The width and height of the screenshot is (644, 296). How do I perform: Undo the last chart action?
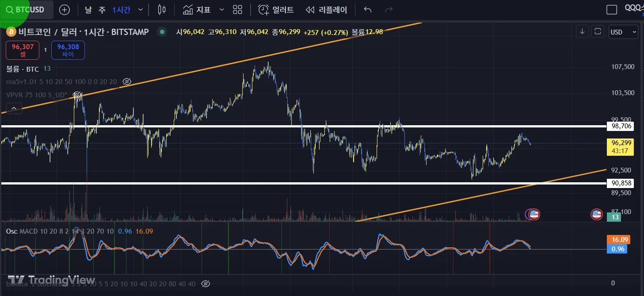pyautogui.click(x=367, y=10)
